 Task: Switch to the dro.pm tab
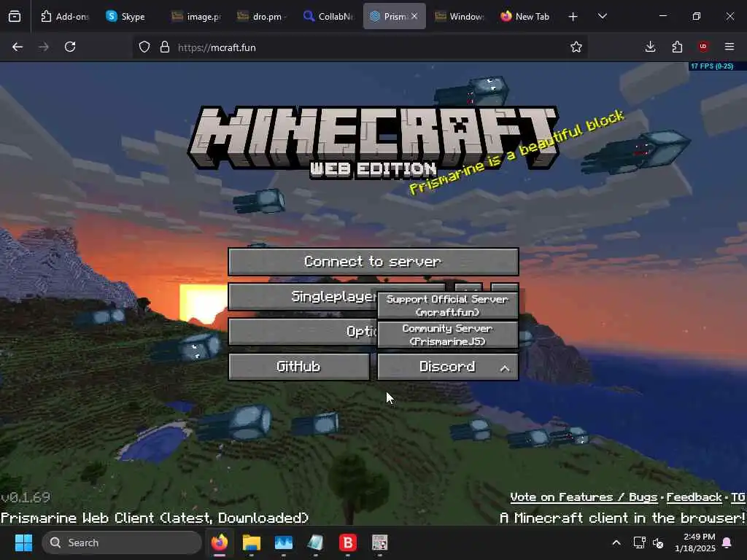262,16
